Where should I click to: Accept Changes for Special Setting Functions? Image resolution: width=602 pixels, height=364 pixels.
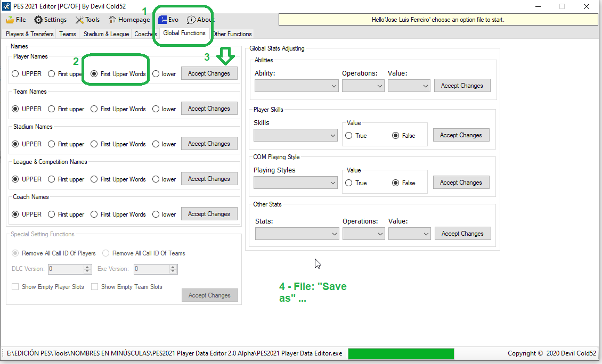tap(209, 295)
